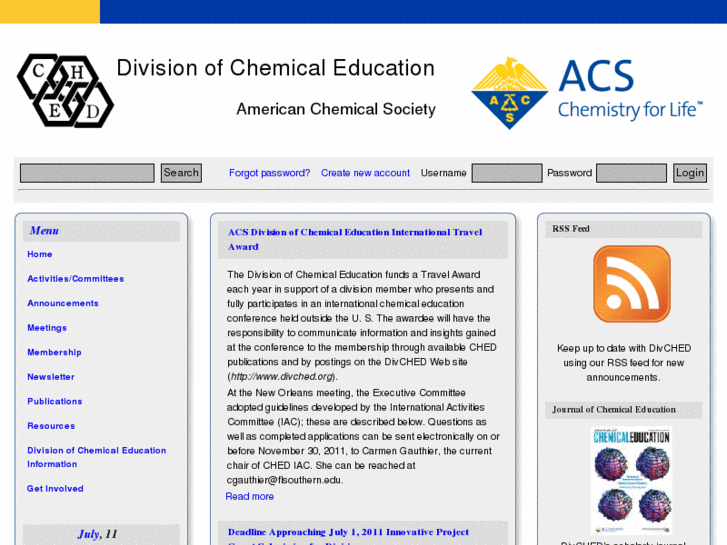Open the orange RSS feed icon
The height and width of the screenshot is (545, 727).
tap(631, 284)
